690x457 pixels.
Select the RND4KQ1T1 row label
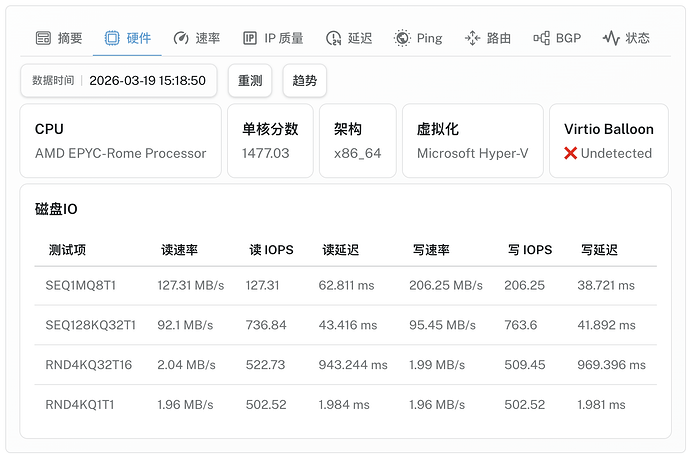click(x=80, y=405)
